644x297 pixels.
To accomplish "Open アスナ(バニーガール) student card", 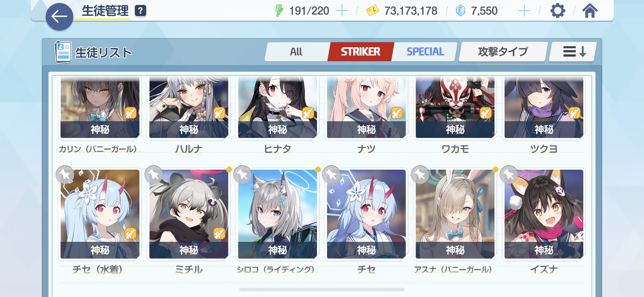I will click(x=455, y=215).
